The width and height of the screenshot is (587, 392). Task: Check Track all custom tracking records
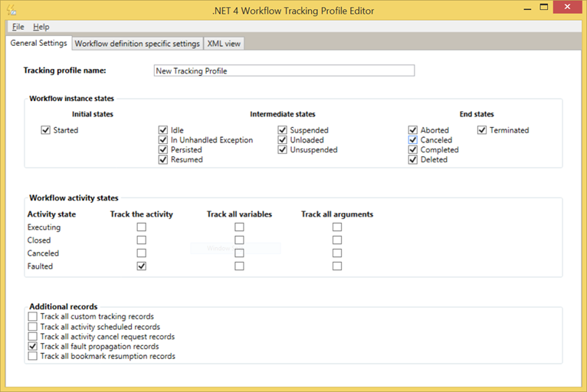pyautogui.click(x=33, y=316)
